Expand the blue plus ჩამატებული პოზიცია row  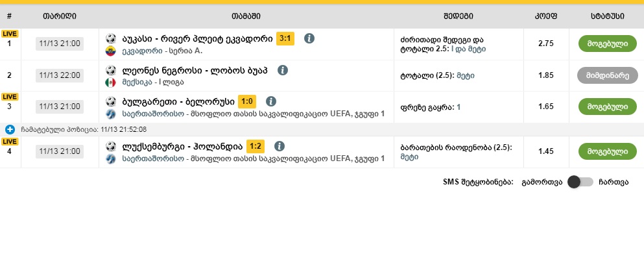(10, 129)
